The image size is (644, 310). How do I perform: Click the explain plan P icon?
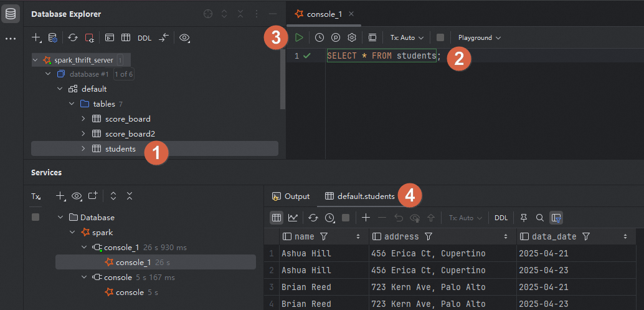point(336,37)
